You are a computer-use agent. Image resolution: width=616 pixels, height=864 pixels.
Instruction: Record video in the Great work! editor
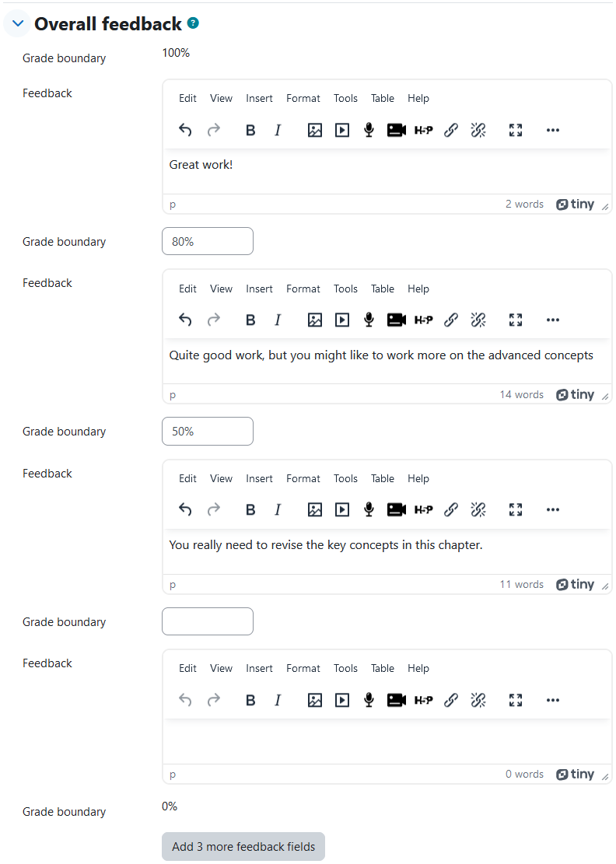(396, 130)
